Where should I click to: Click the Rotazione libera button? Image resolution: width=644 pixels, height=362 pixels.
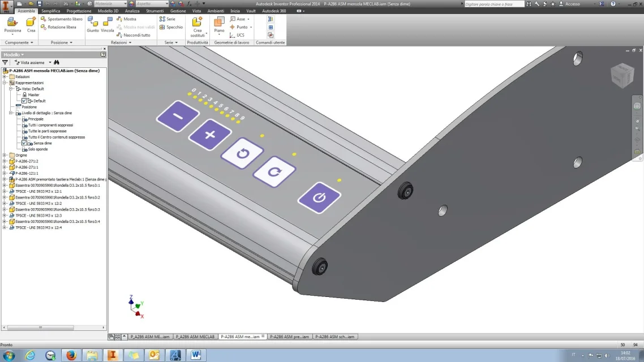(x=58, y=27)
